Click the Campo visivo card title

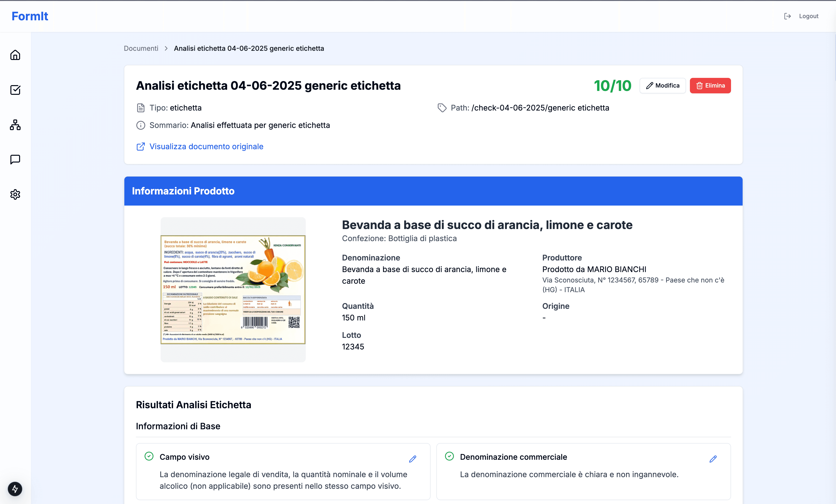click(185, 457)
